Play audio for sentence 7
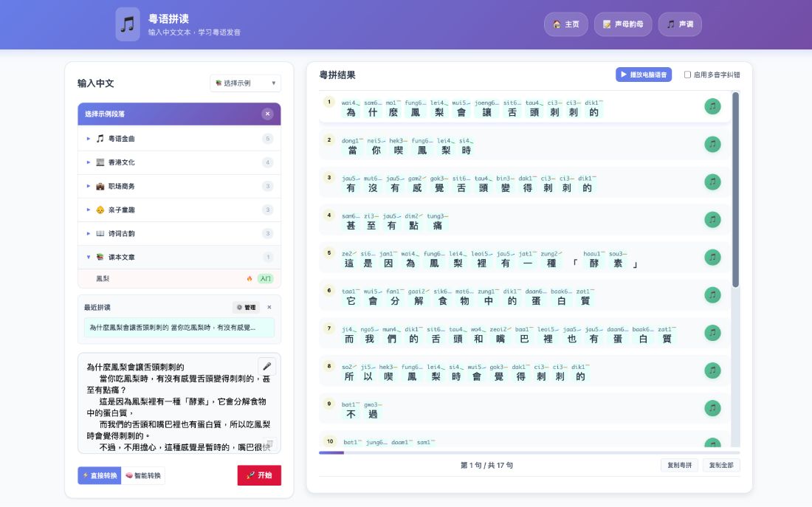 pyautogui.click(x=712, y=333)
